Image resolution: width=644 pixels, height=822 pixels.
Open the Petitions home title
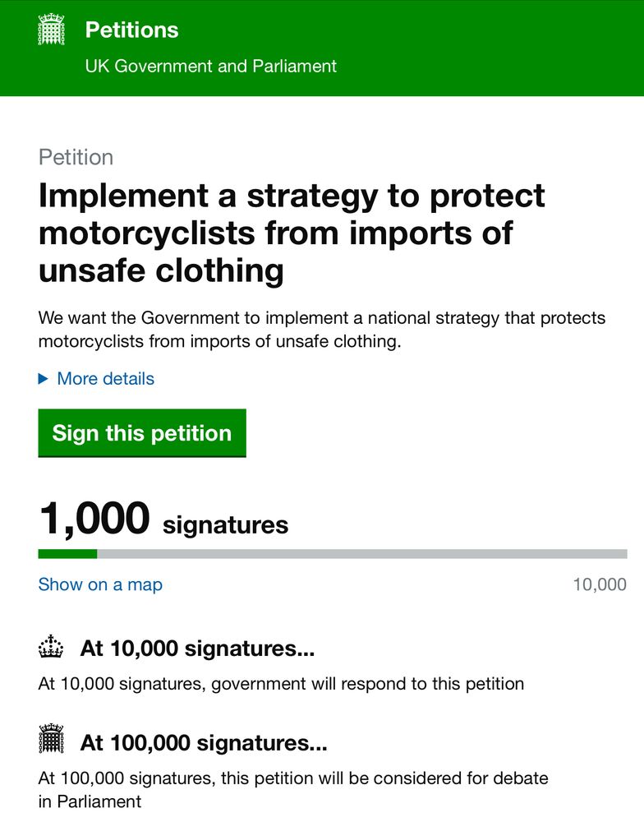[x=131, y=30]
